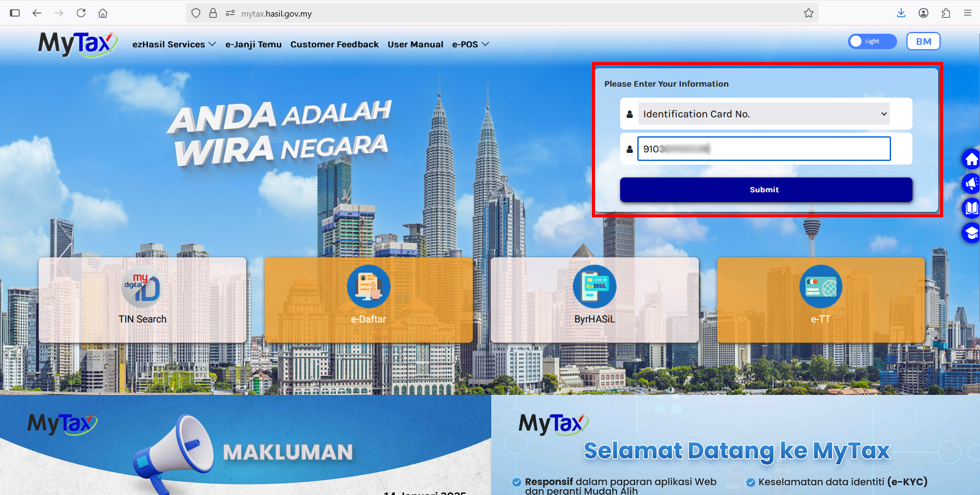The height and width of the screenshot is (495, 980).
Task: Click the tracking protection shield icon
Action: [x=196, y=13]
